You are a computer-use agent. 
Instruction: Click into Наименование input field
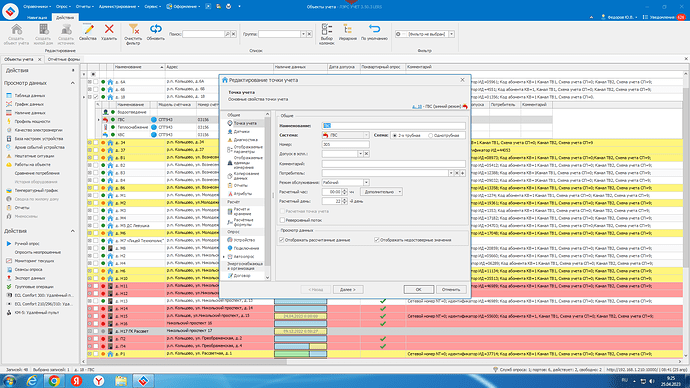(x=393, y=126)
